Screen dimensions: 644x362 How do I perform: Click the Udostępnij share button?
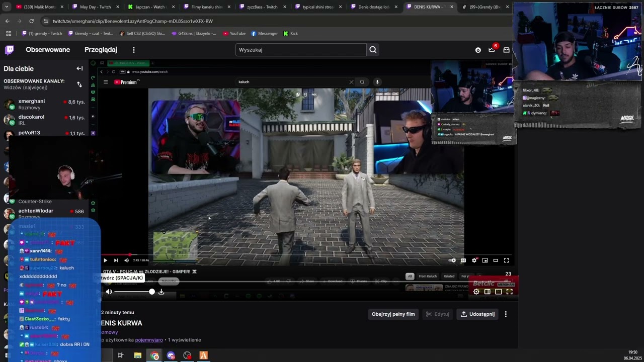click(477, 314)
